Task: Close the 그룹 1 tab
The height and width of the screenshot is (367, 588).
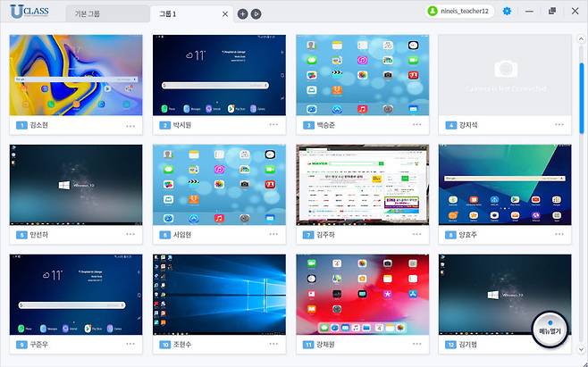Action: (225, 14)
